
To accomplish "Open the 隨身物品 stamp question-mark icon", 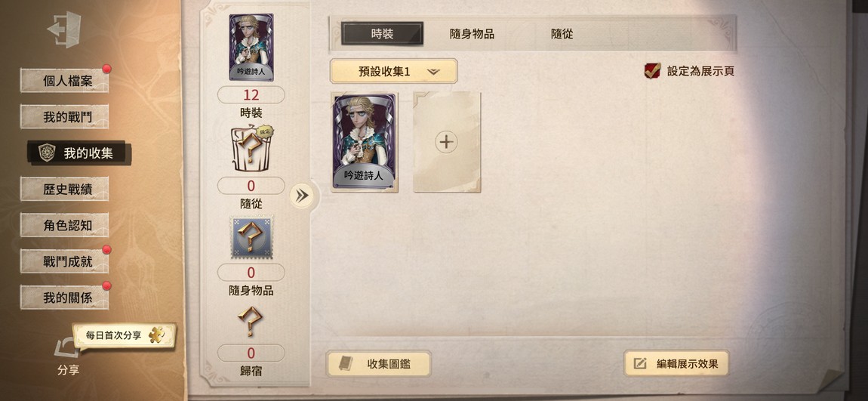I will point(251,238).
